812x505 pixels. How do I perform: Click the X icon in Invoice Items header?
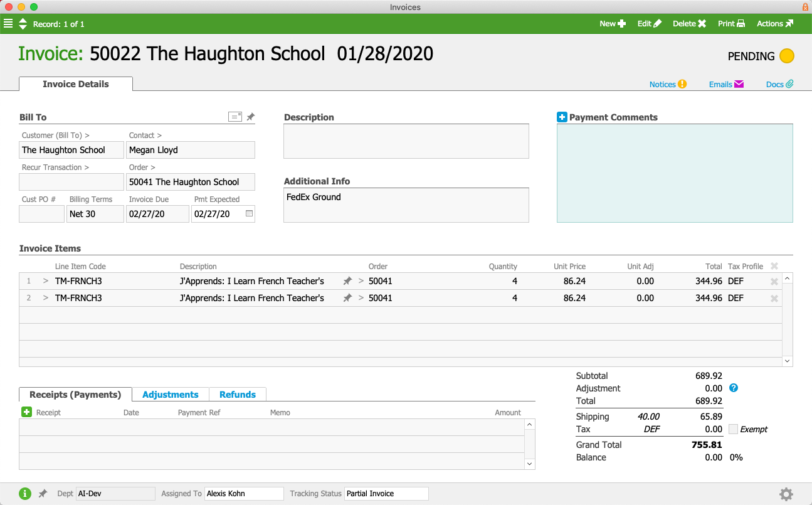point(774,266)
